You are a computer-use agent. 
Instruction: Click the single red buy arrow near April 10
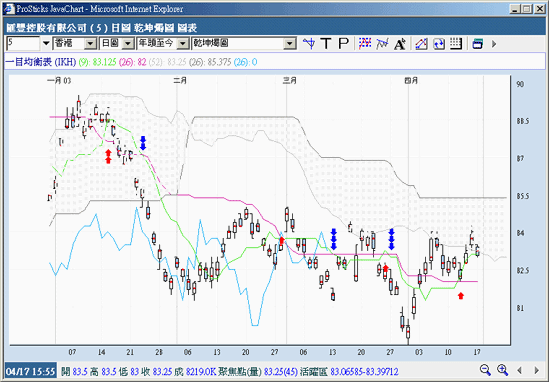pyautogui.click(x=461, y=296)
